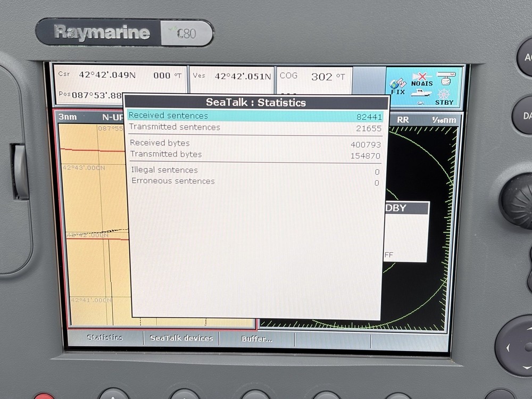Click the SeaTalk : Statistics title bar
This screenshot has width=532, height=399.
click(x=256, y=102)
